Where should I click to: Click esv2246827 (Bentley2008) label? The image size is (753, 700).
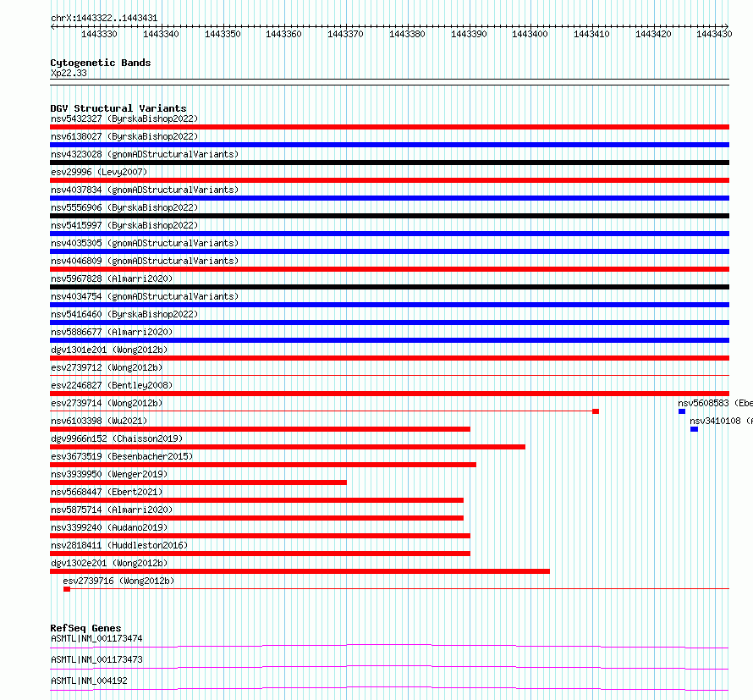pyautogui.click(x=112, y=385)
